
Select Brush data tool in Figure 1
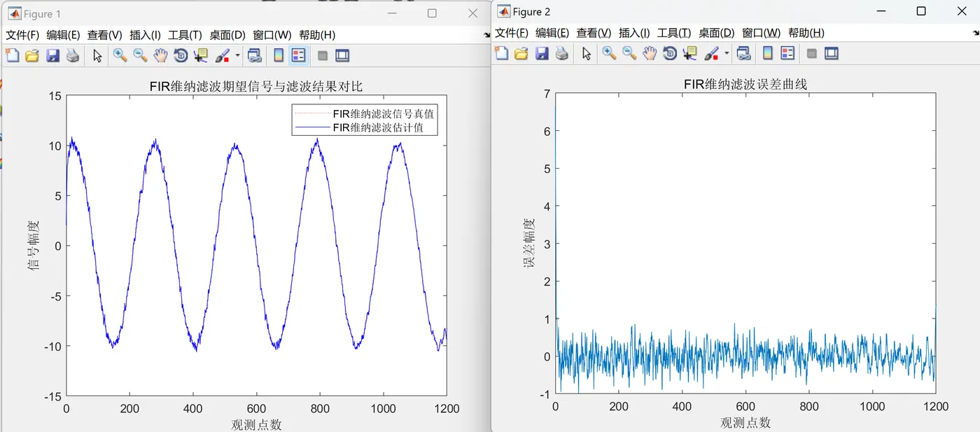coord(223,55)
